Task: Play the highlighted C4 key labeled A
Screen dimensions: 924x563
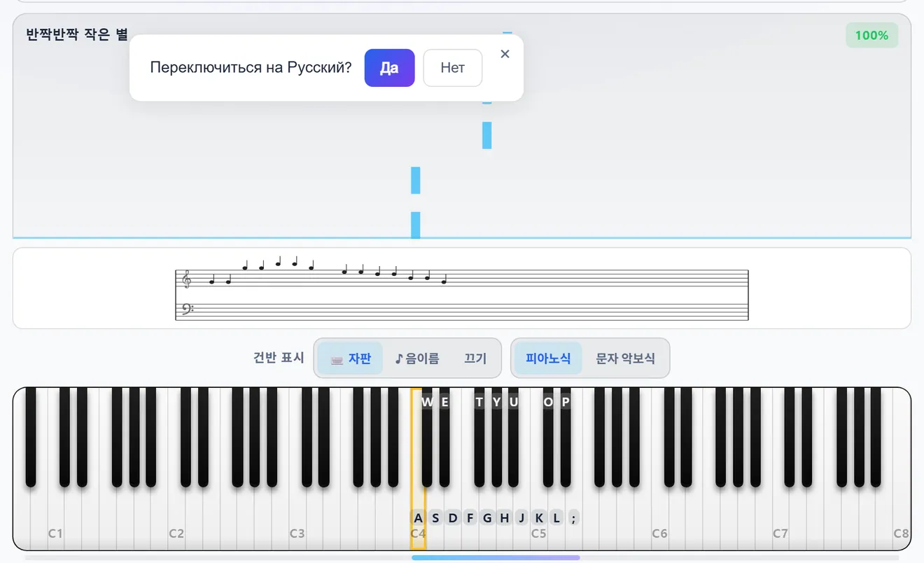Action: 418,518
